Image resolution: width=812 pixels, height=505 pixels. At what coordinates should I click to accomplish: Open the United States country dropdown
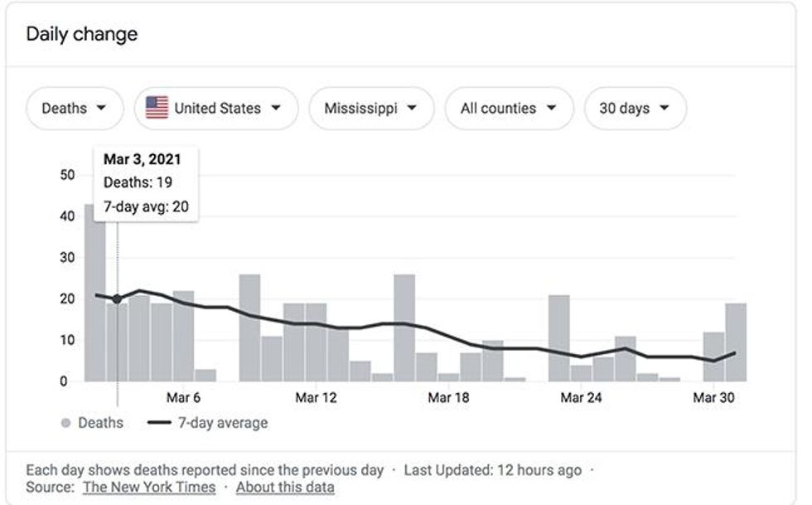[216, 109]
